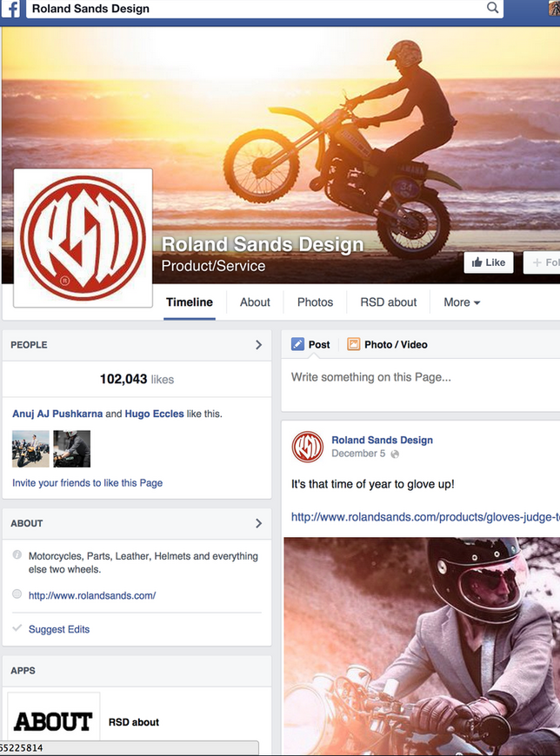Open the post photo of helmeted rider
This screenshot has height=756, width=560.
coord(422,647)
